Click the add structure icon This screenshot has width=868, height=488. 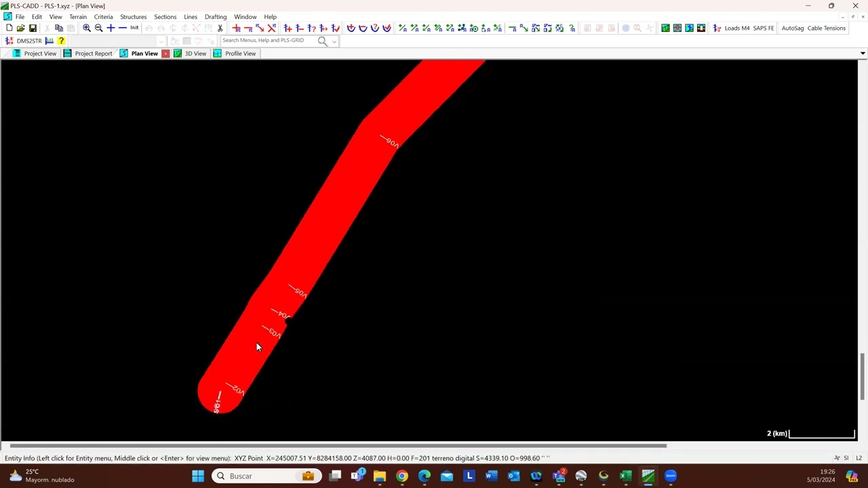point(288,28)
